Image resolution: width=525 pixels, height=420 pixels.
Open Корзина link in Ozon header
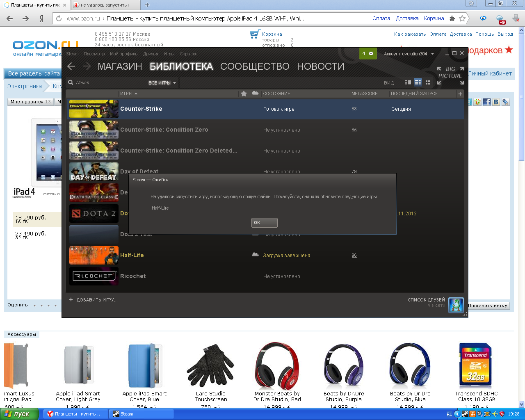pos(272,34)
